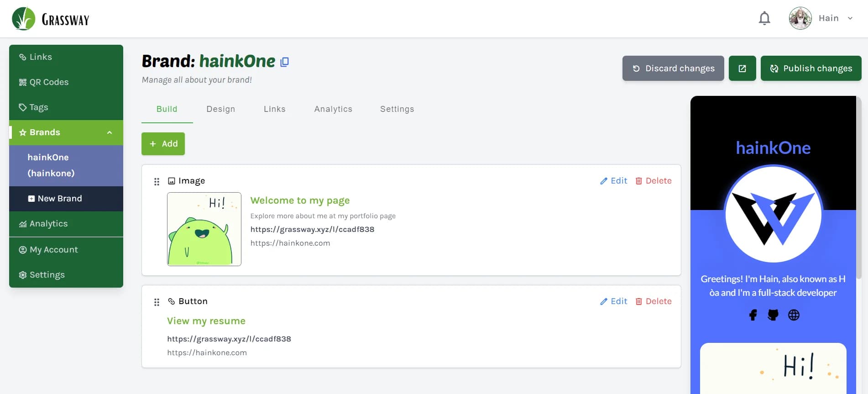Edit the Image block
The image size is (868, 394).
click(613, 181)
